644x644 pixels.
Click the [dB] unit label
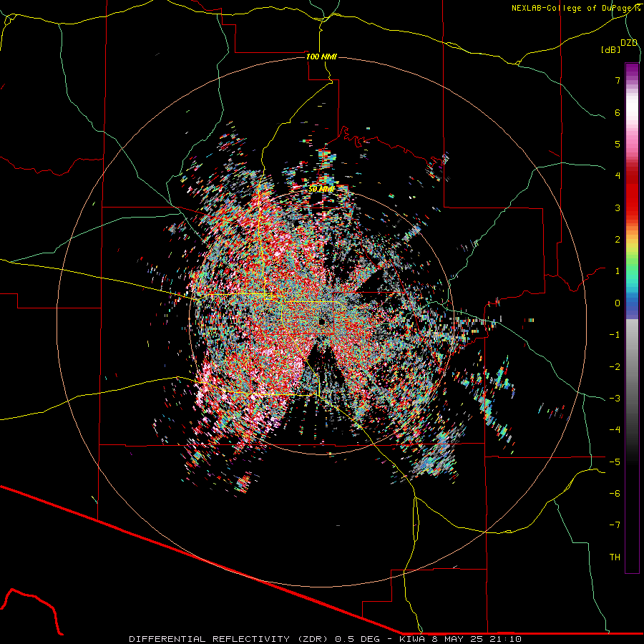(611, 49)
